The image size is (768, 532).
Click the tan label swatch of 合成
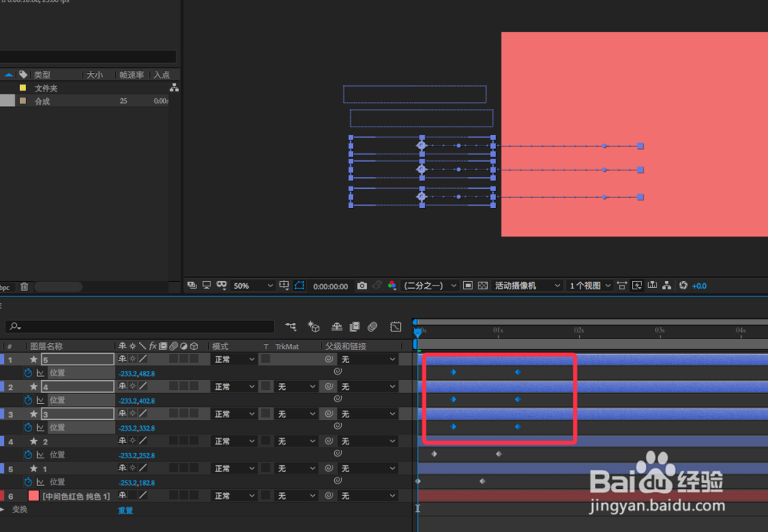point(22,101)
